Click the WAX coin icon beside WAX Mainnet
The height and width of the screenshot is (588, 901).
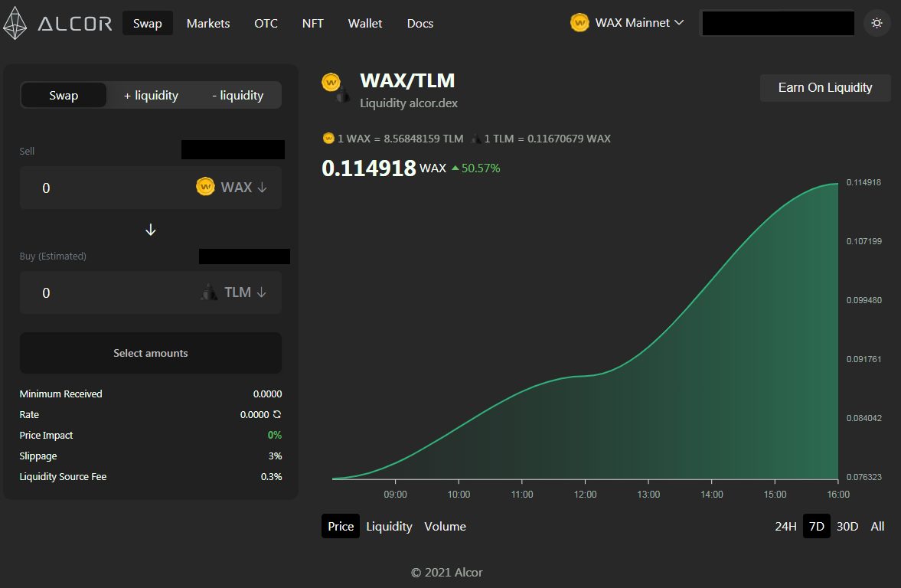pos(579,23)
